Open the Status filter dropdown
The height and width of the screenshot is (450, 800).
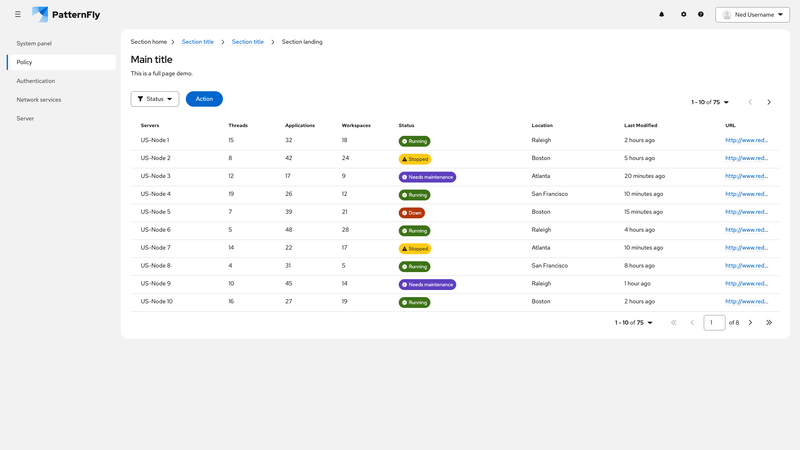pyautogui.click(x=155, y=99)
